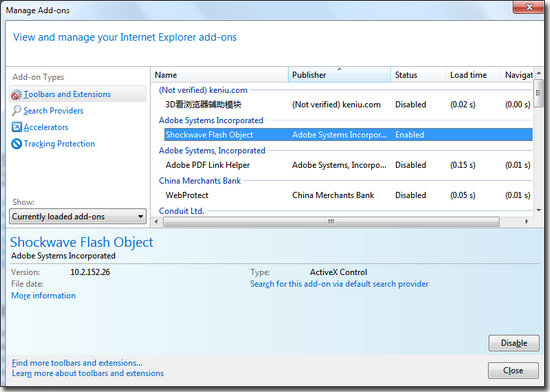The width and height of the screenshot is (550, 392).
Task: Select Search Providers add-on type
Action: [53, 111]
